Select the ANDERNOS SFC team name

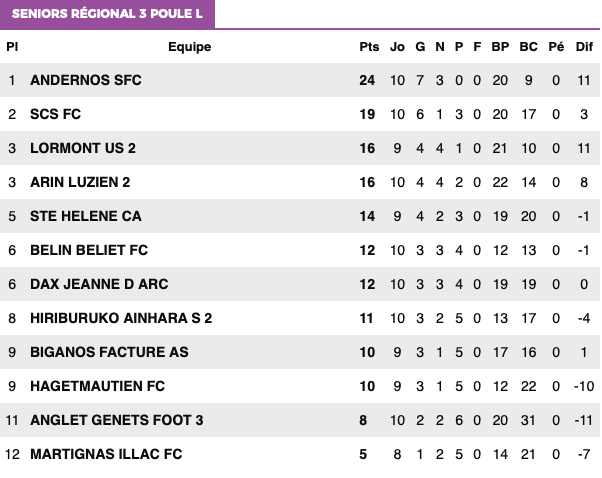click(86, 80)
